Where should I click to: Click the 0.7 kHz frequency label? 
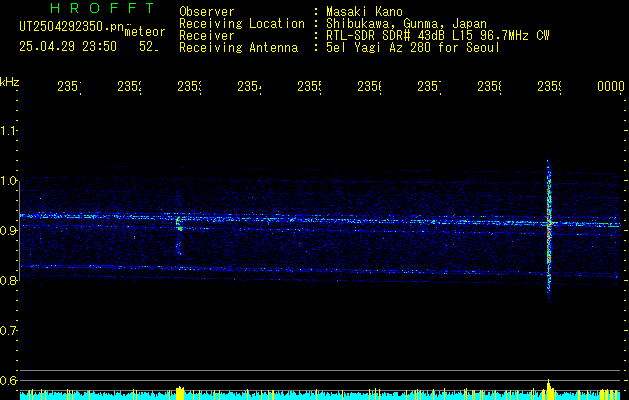pos(9,331)
